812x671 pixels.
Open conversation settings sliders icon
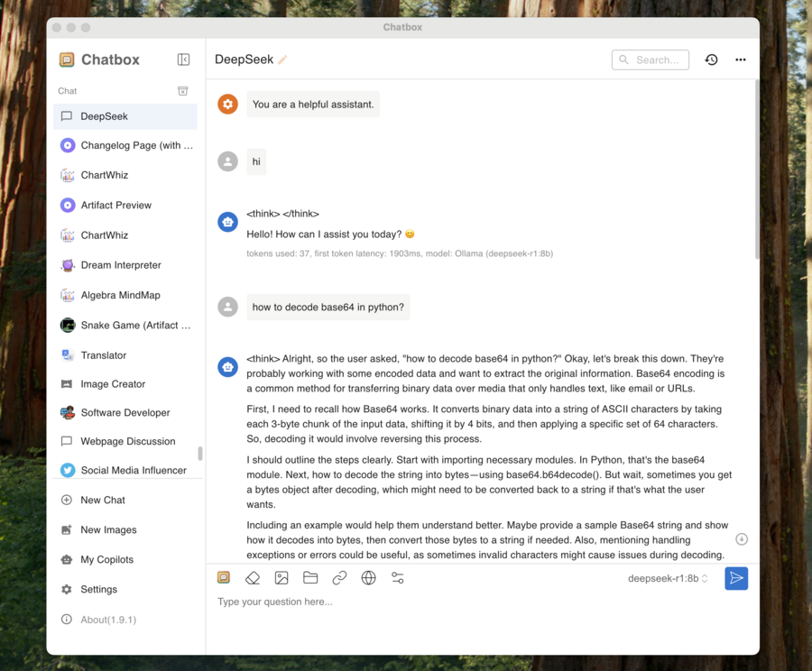click(x=397, y=578)
